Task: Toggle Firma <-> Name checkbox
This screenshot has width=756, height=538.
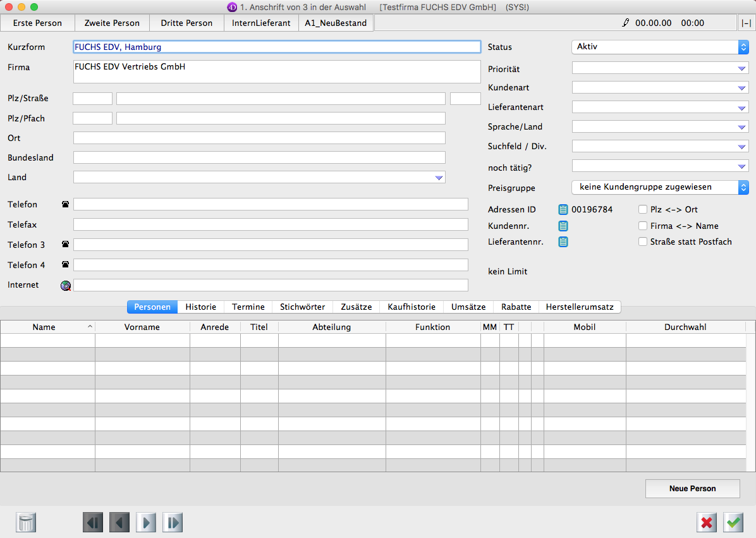Action: pos(643,226)
